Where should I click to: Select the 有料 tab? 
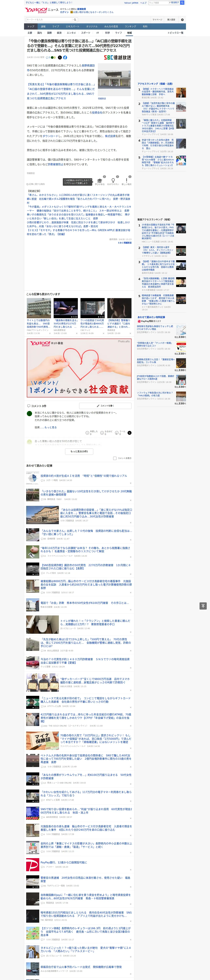pos(145,27)
